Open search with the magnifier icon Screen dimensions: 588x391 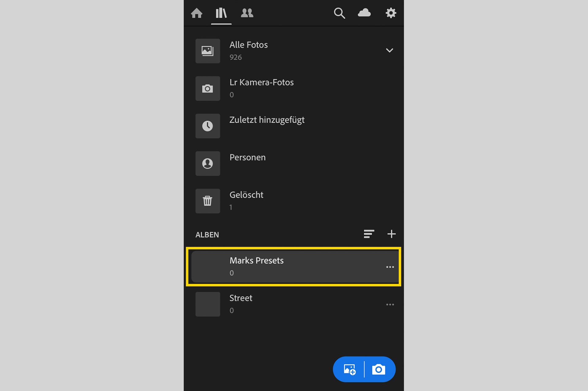[x=339, y=13]
